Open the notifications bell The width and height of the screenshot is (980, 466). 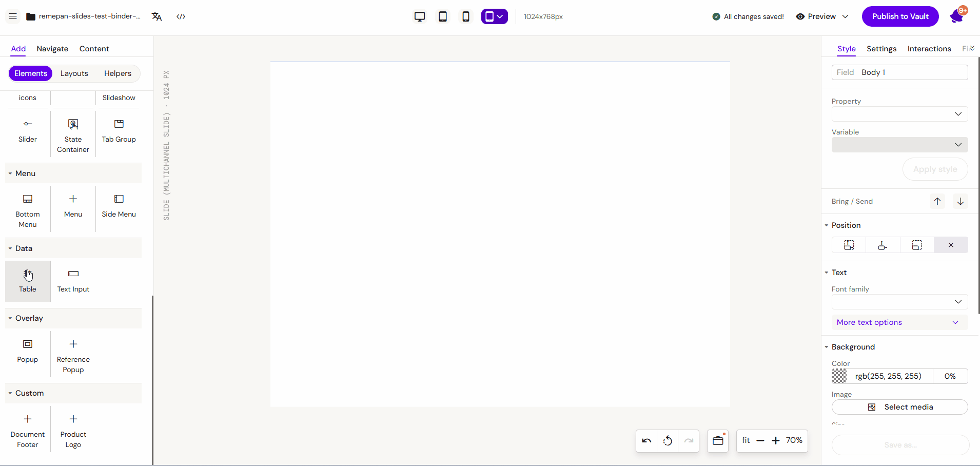click(x=957, y=16)
